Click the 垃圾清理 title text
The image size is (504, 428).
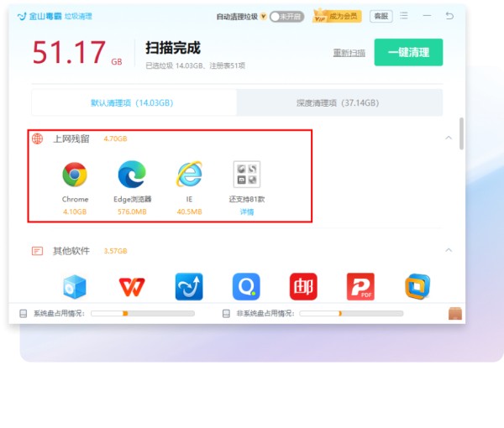78,16
